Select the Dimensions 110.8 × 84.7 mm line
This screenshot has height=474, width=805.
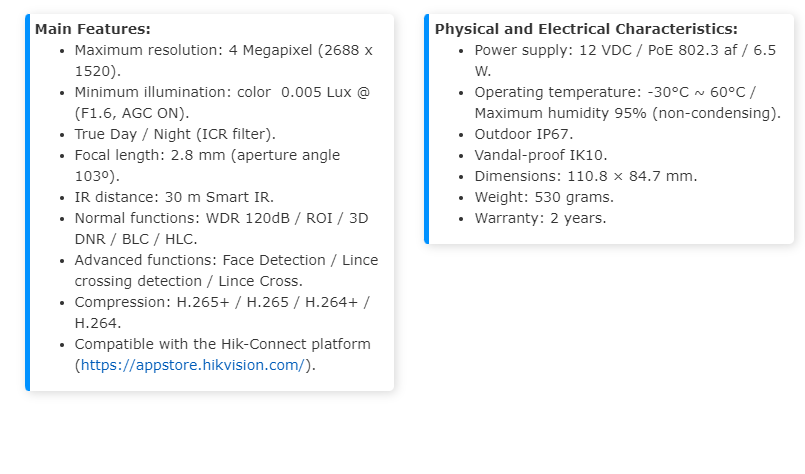coord(585,176)
